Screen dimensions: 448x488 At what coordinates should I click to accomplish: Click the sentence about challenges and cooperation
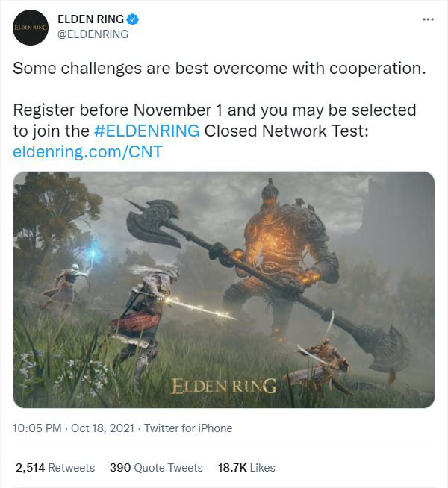[x=219, y=68]
